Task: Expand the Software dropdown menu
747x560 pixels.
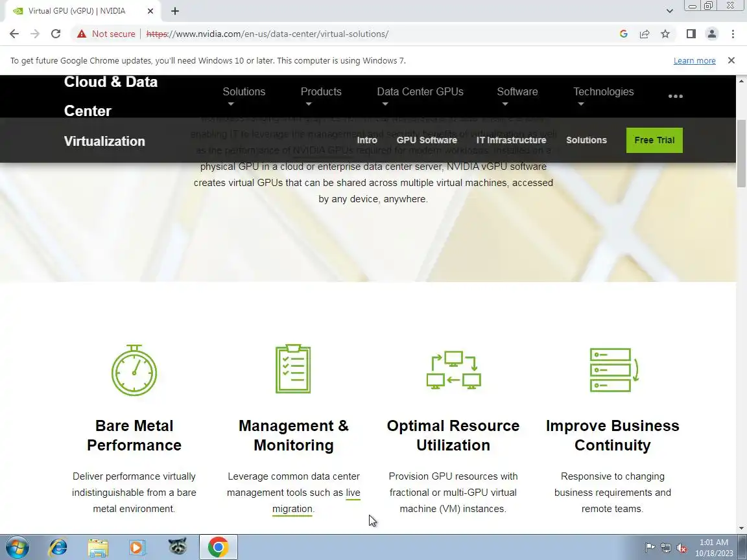Action: pyautogui.click(x=517, y=95)
